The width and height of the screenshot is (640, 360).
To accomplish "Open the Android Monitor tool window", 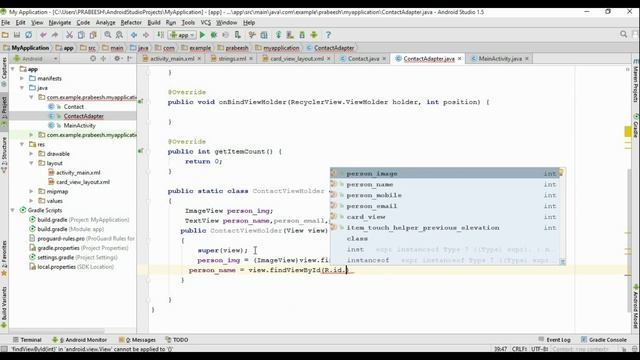I will coord(80,340).
